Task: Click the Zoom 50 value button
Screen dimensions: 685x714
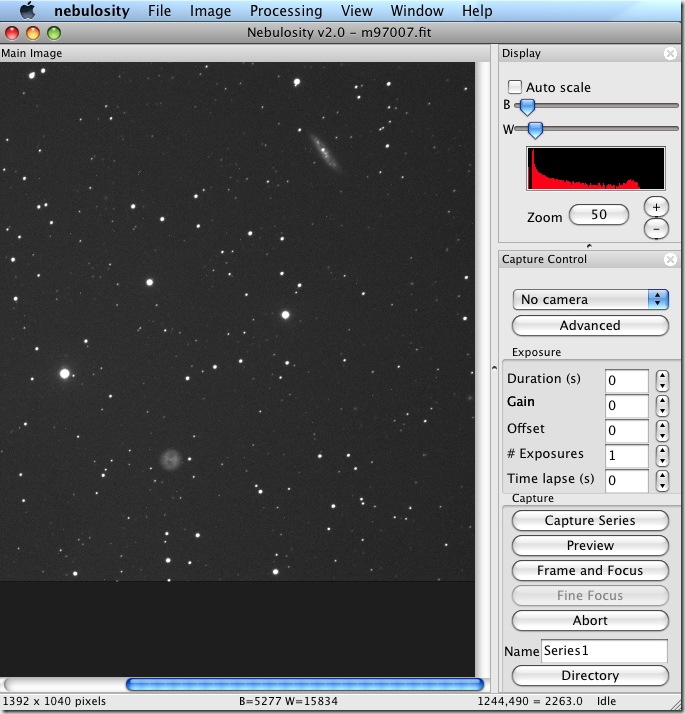Action: (599, 214)
